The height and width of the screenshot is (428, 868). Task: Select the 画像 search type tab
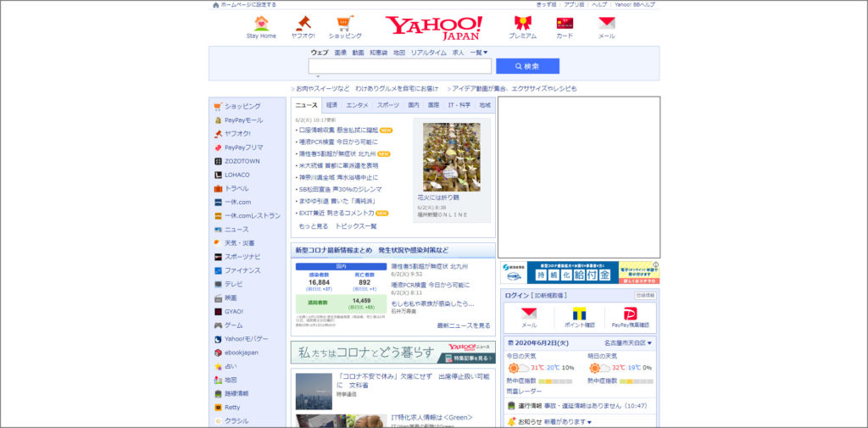[340, 53]
